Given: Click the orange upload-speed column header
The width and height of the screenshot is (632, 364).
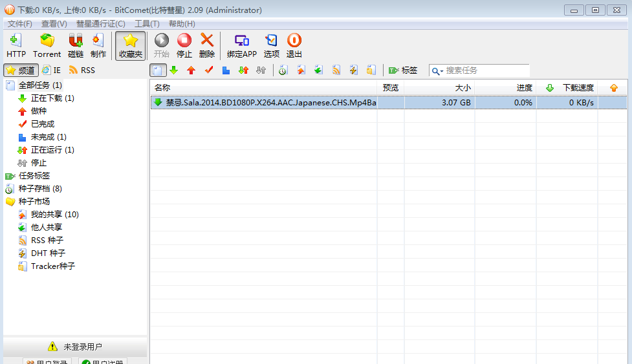Looking at the screenshot, I should click(x=613, y=88).
